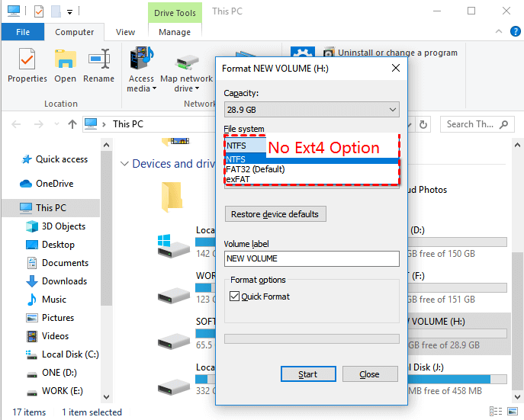This screenshot has height=420, width=524.
Task: Open Music in navigation pane
Action: click(46, 300)
